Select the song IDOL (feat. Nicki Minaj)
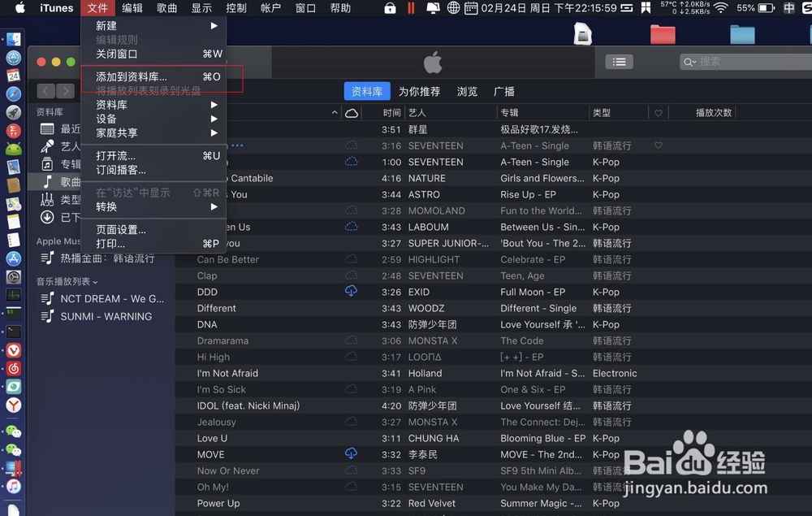This screenshot has width=812, height=516. click(x=248, y=405)
